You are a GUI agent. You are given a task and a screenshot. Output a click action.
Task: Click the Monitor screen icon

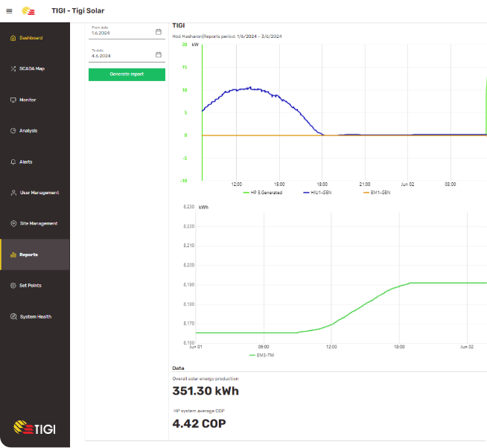tap(13, 100)
